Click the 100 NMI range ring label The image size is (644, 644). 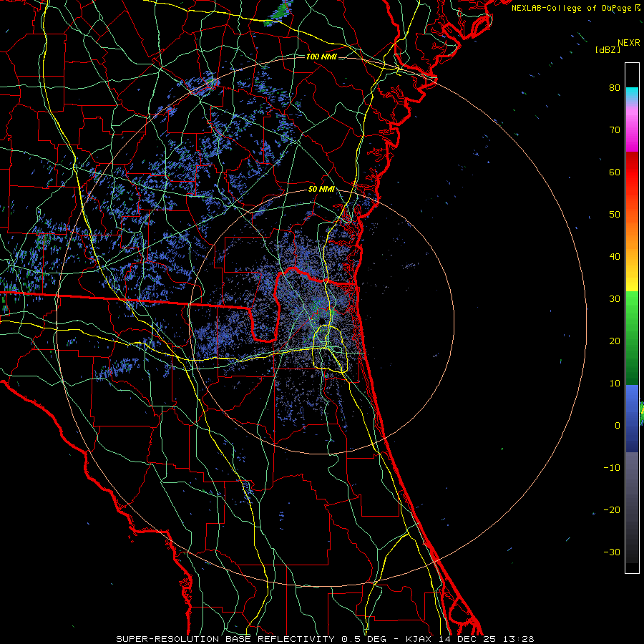point(321,57)
